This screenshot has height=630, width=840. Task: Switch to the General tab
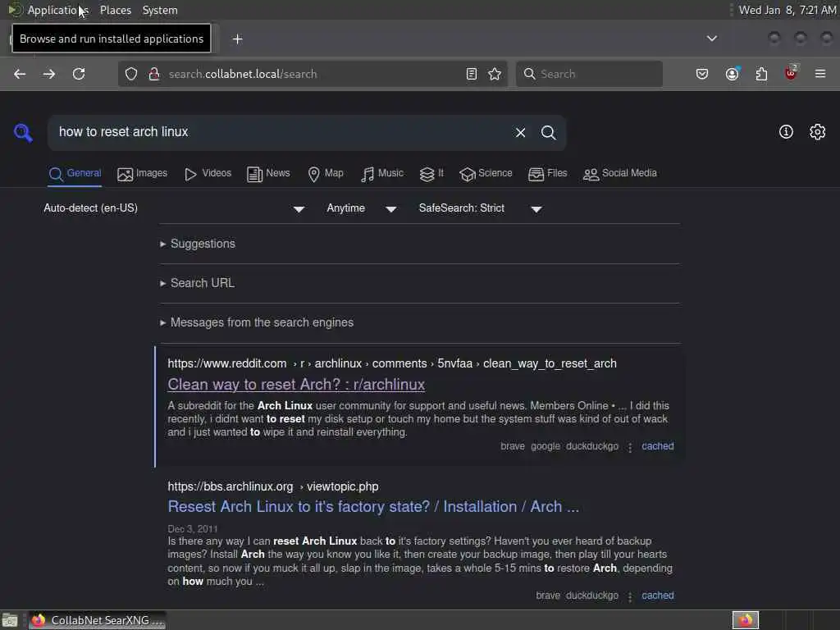[75, 174]
